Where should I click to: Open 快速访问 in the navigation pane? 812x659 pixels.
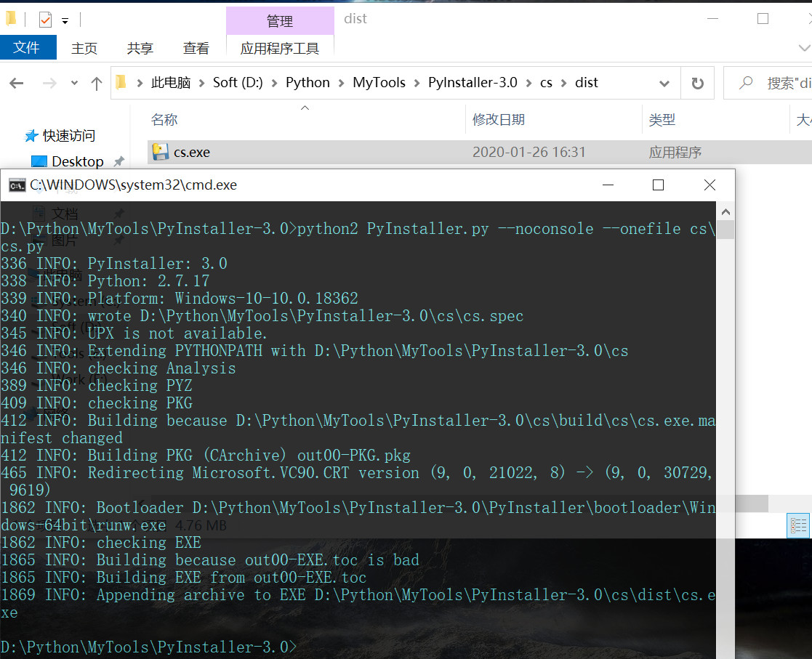(69, 136)
